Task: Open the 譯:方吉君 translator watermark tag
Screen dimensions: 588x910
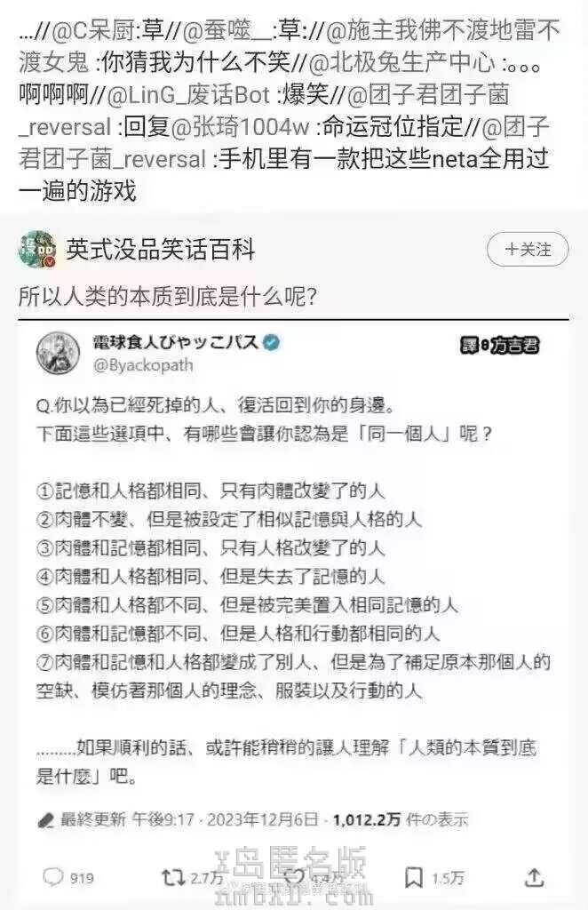Action: pos(499,346)
